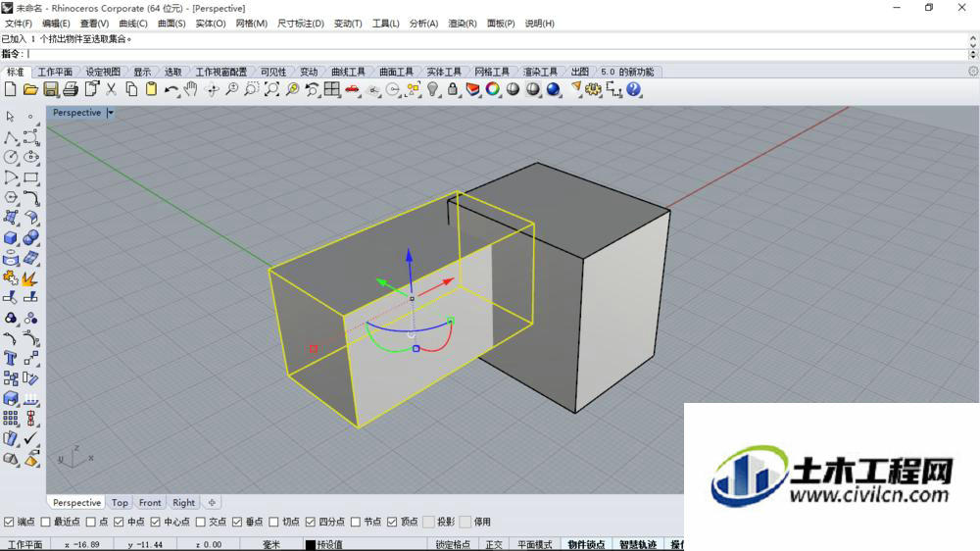Image resolution: width=980 pixels, height=551 pixels.
Task: Click the four-viewport layout icon
Action: (332, 89)
